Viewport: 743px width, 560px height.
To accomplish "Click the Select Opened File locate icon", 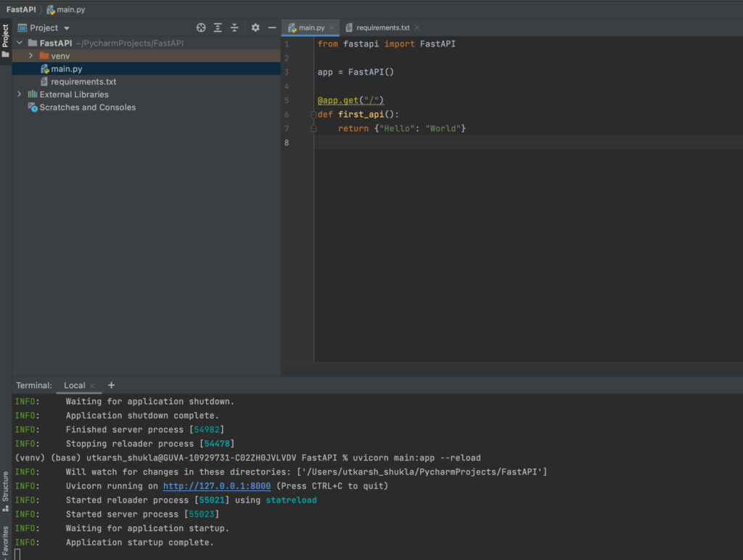I will click(x=202, y=28).
